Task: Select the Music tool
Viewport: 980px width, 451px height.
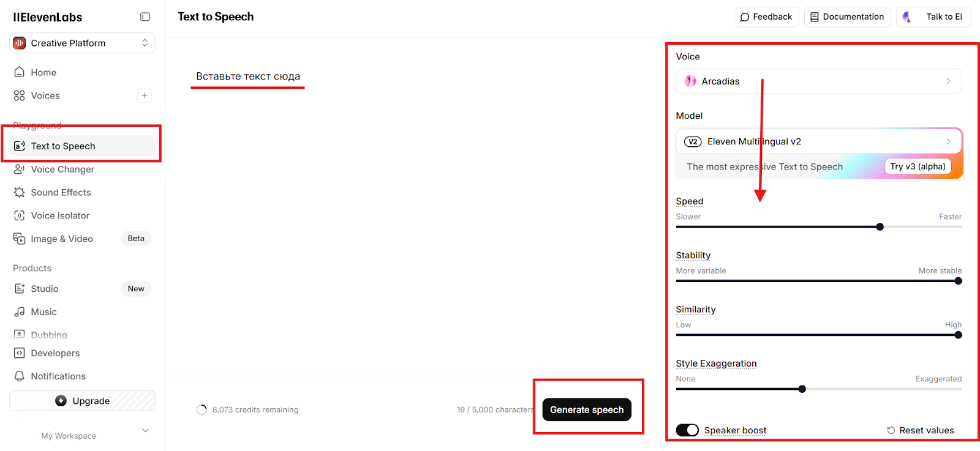Action: [x=42, y=311]
